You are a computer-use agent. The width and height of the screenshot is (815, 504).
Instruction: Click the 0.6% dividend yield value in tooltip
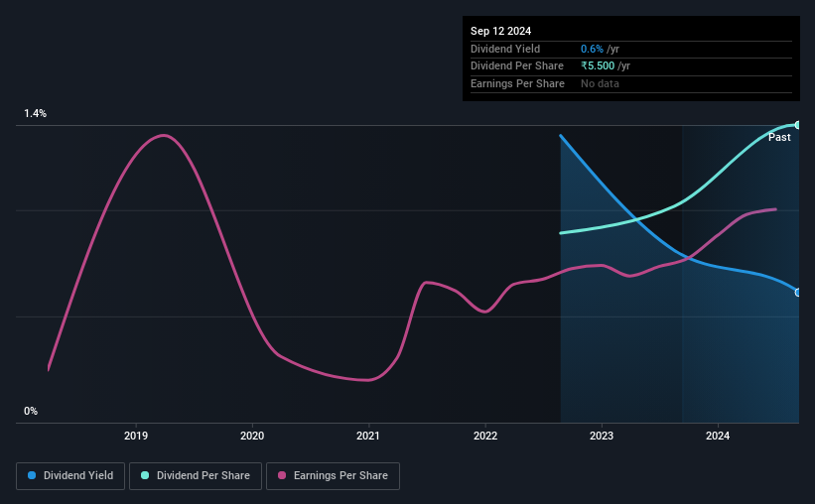coord(592,49)
